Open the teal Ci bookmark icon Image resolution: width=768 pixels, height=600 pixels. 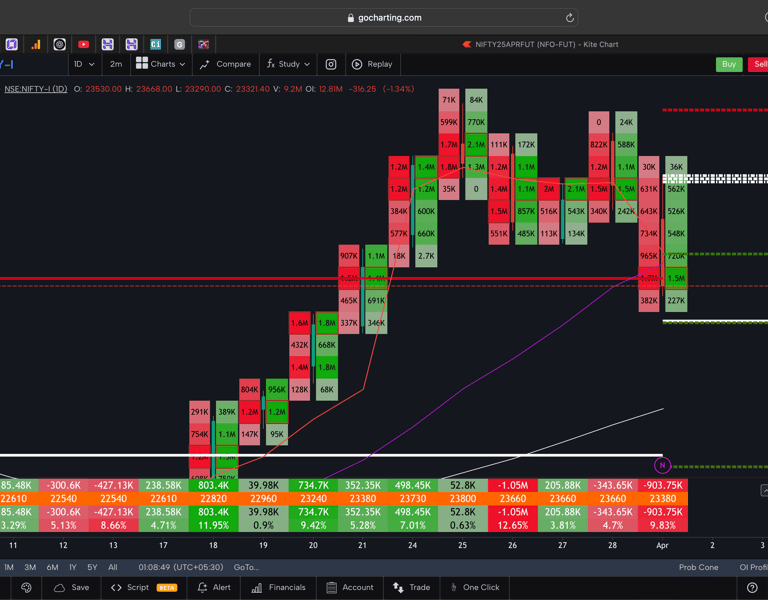point(155,45)
